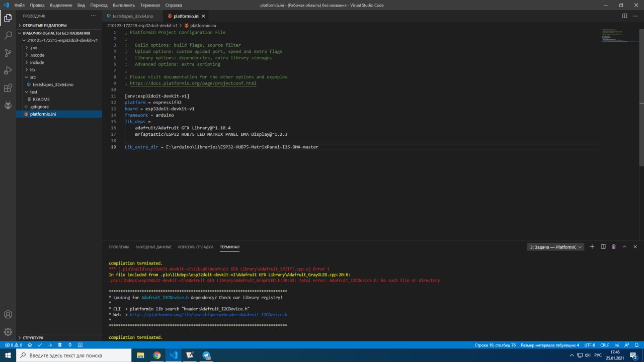Click the PlatformIO Build checkmark in status bar
This screenshot has width=644, height=362.
[x=40, y=345]
